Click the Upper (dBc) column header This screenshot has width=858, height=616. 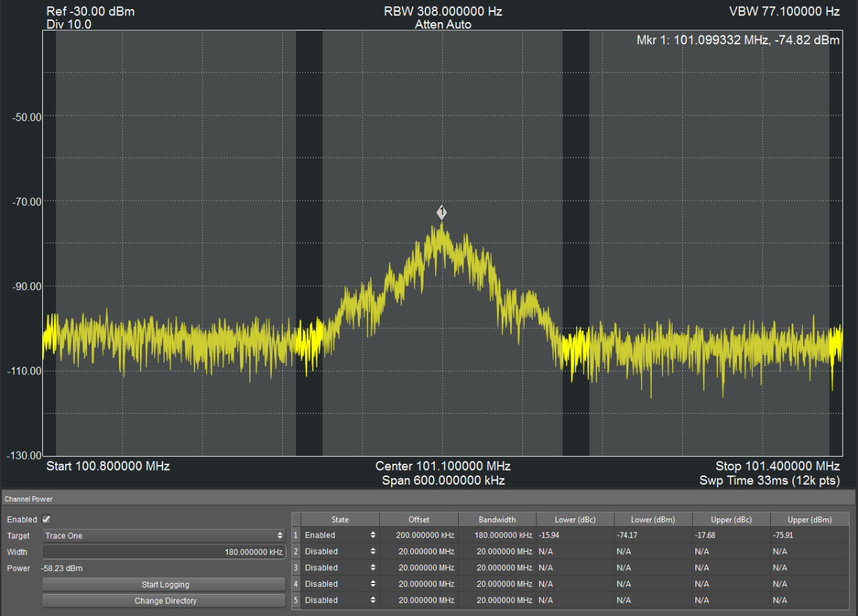731,519
